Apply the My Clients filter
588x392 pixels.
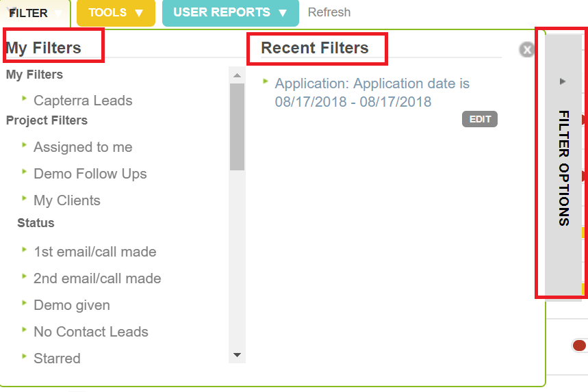(x=67, y=200)
